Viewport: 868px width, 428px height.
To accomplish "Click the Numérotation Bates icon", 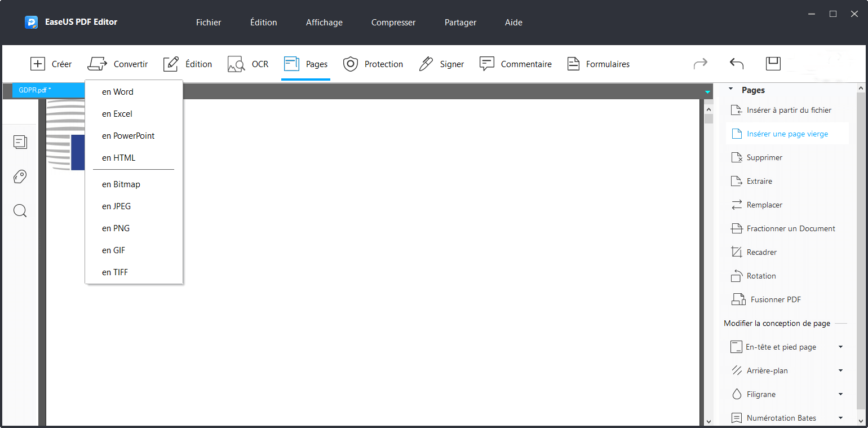I will point(737,418).
